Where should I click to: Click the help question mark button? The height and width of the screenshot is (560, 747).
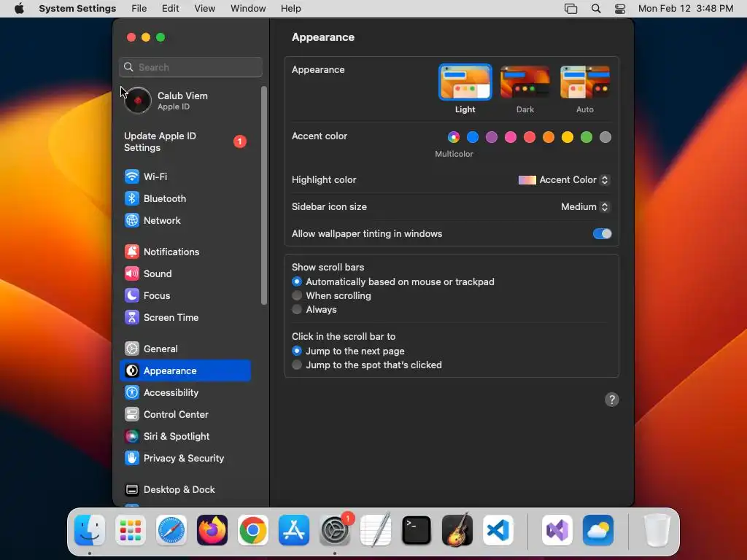pos(612,400)
